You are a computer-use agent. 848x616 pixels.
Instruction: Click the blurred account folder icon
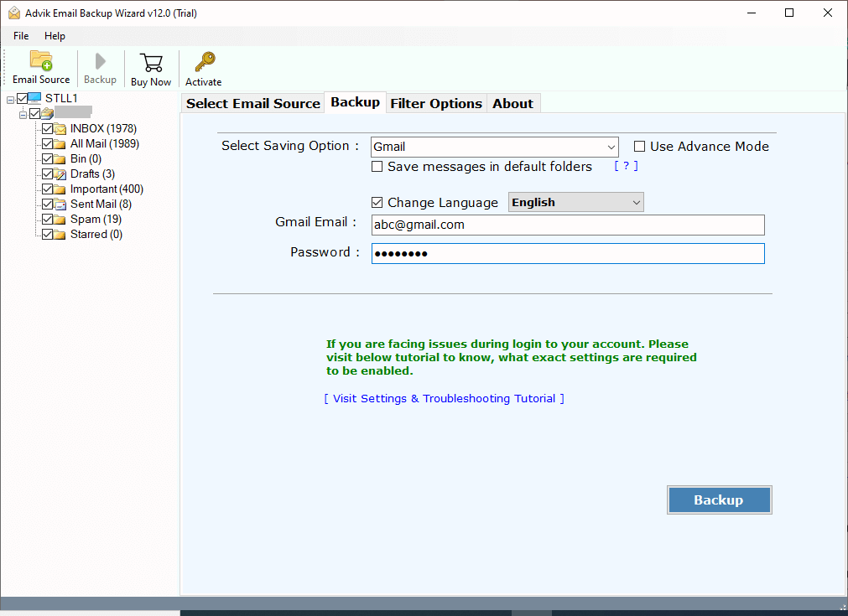pos(48,113)
